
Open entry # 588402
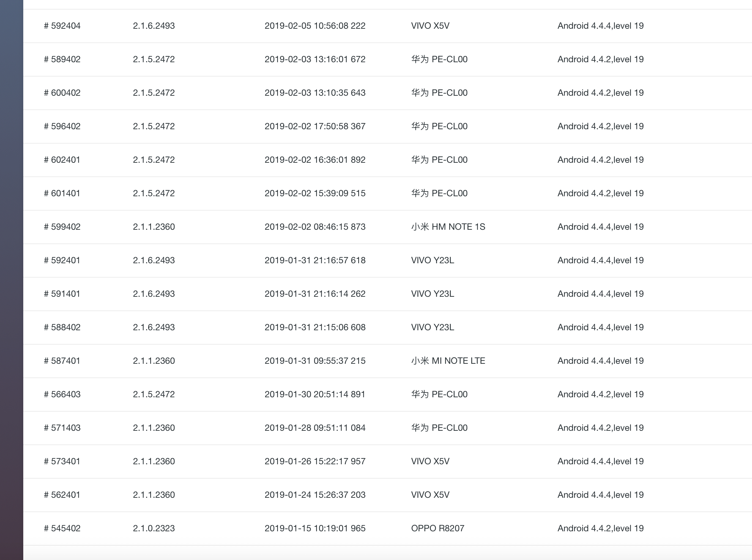62,327
